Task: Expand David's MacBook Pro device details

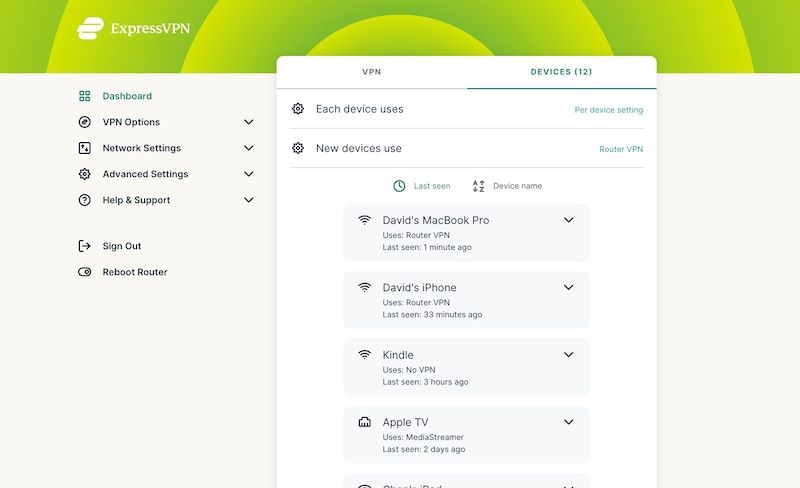Action: (568, 220)
